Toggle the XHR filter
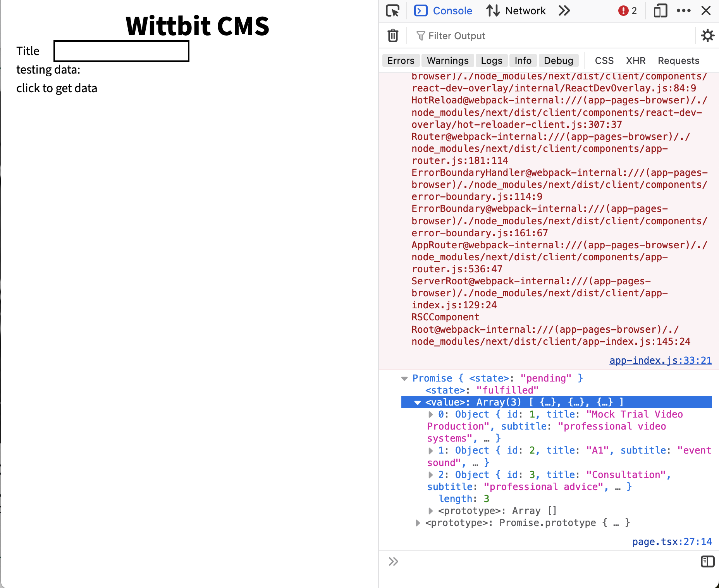 pos(636,61)
